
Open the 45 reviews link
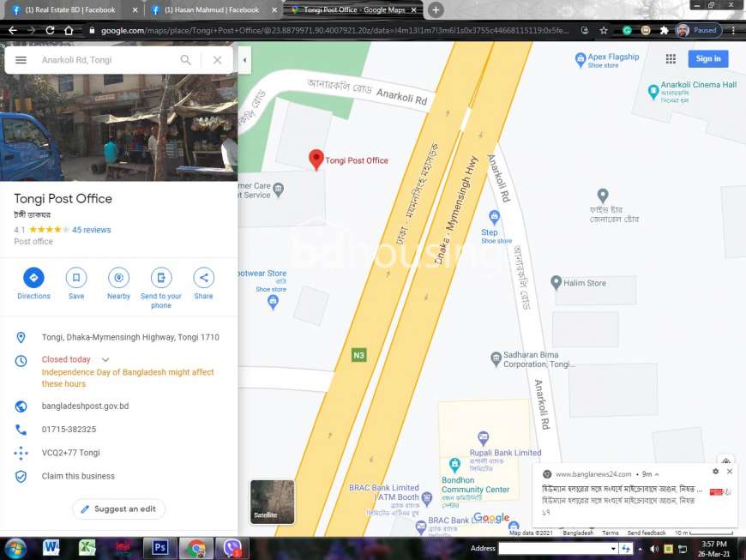click(92, 230)
